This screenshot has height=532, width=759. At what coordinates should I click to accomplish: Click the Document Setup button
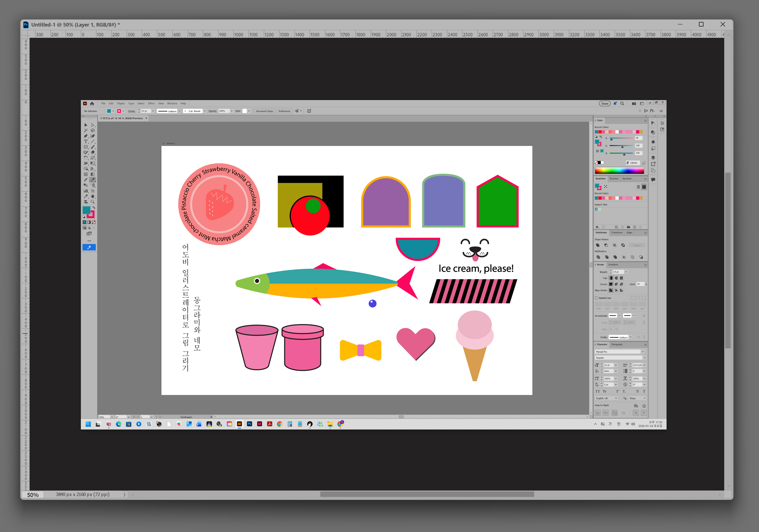pyautogui.click(x=264, y=111)
